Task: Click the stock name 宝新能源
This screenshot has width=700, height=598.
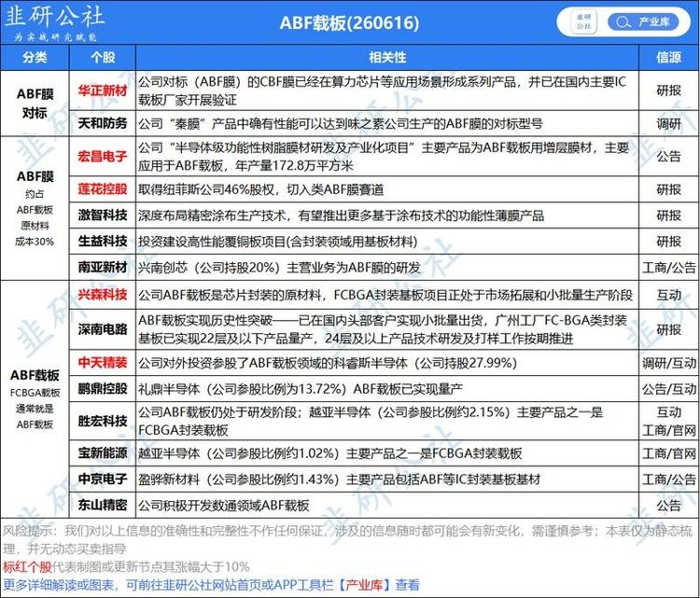Action: pos(103,453)
